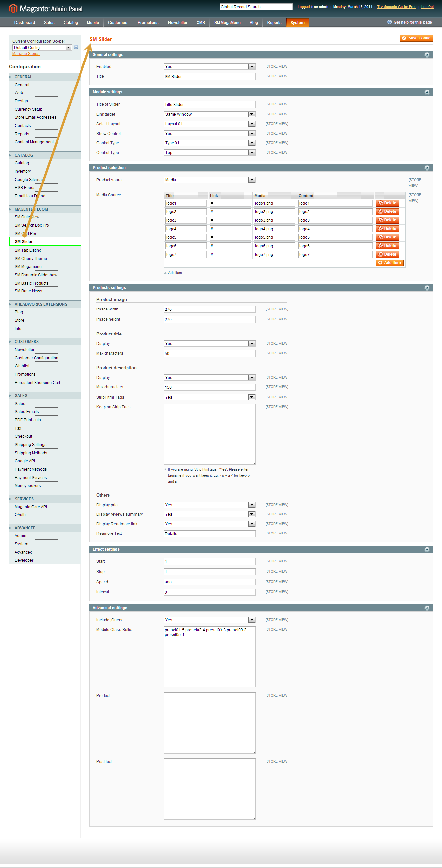Click the Global Record Search field
Screen dimensions: 442x868
(x=256, y=7)
